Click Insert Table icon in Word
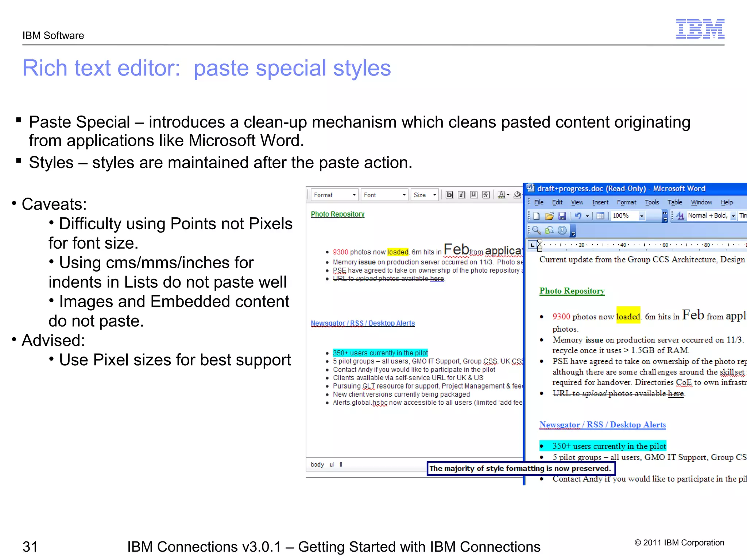The image size is (747, 560). pyautogui.click(x=600, y=216)
